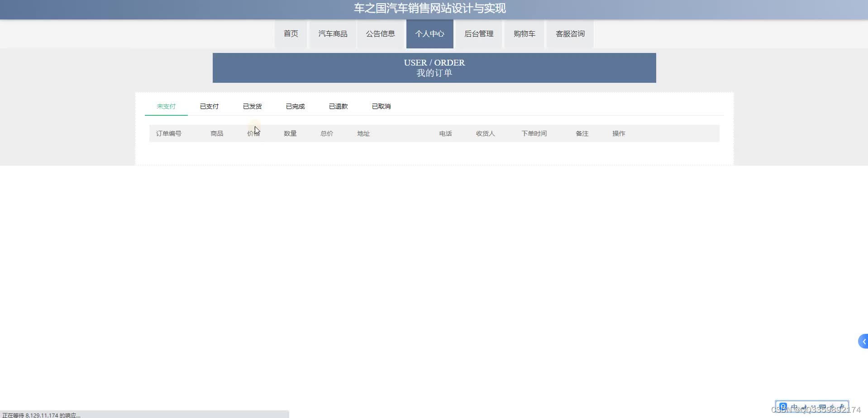Open the 购物车 page
868x418 pixels.
(x=524, y=33)
